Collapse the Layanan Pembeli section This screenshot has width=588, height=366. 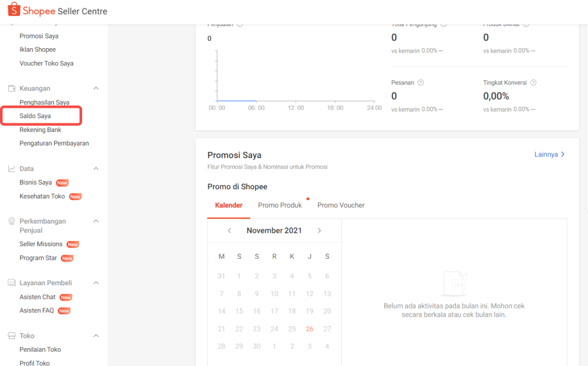coord(96,283)
